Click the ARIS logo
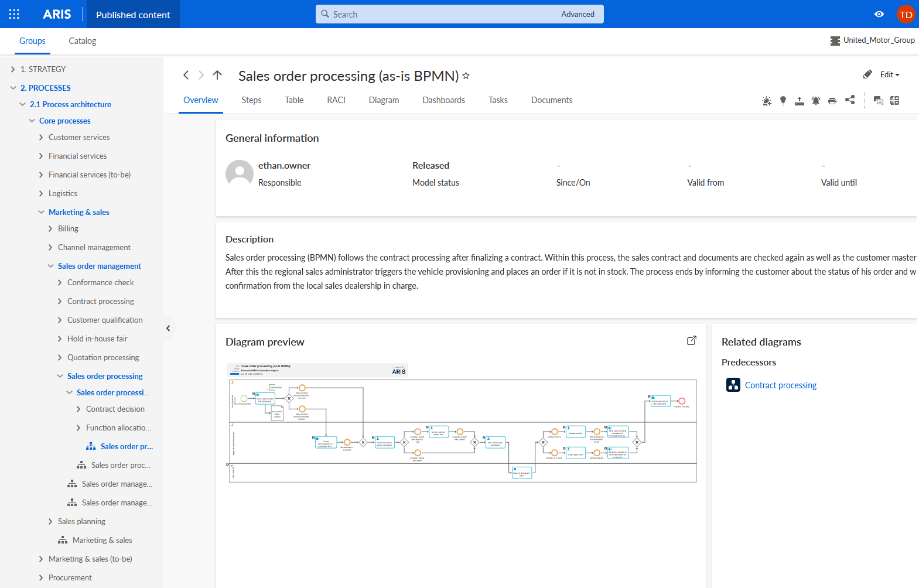This screenshot has width=919, height=588. coord(57,14)
